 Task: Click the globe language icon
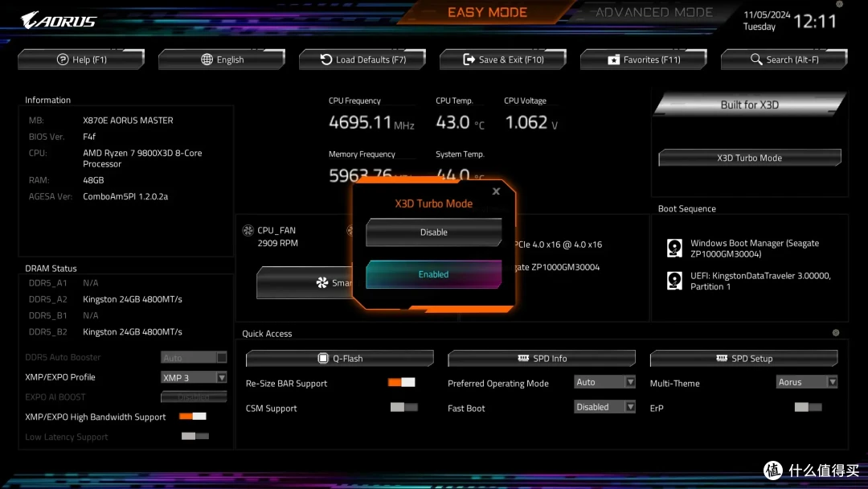click(x=207, y=60)
